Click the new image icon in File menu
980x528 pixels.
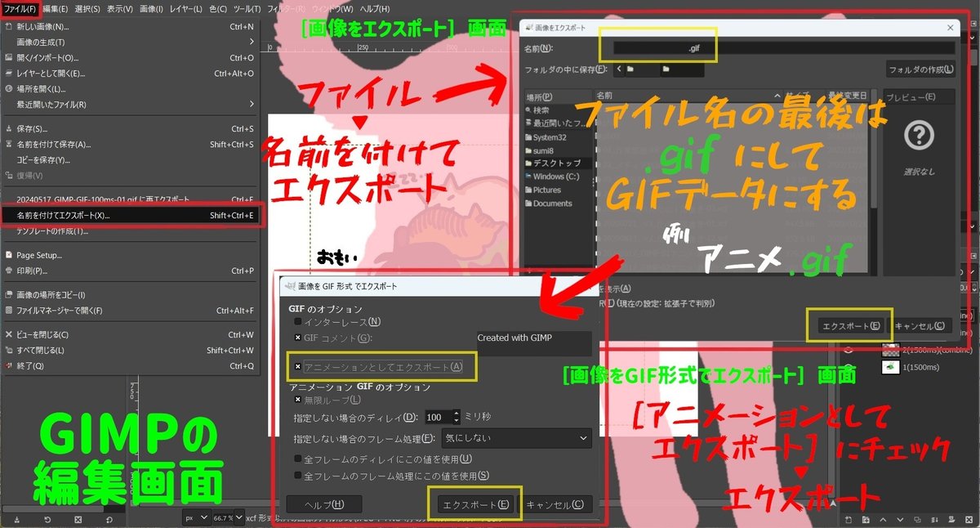[8, 26]
